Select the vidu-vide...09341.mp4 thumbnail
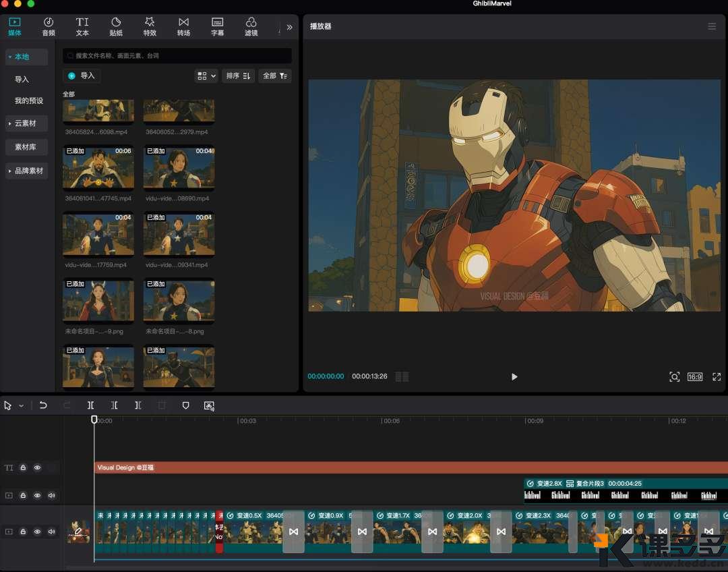This screenshot has height=572, width=728. tap(179, 234)
